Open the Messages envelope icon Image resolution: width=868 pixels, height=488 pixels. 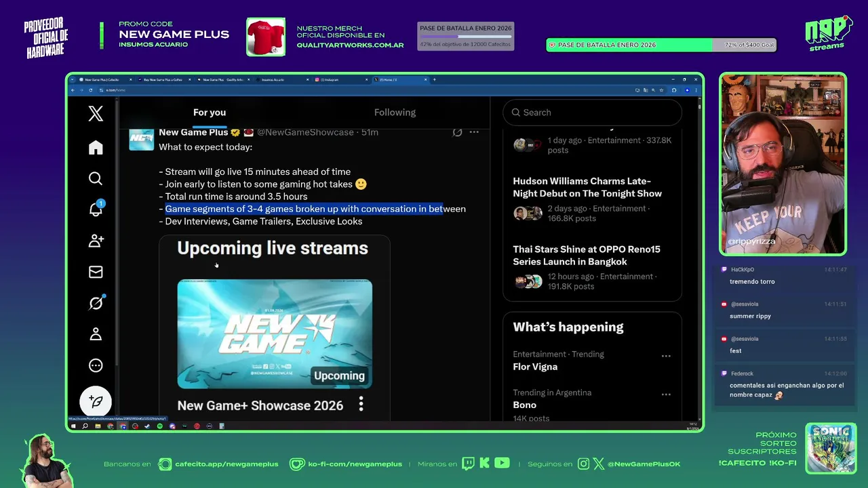[96, 272]
